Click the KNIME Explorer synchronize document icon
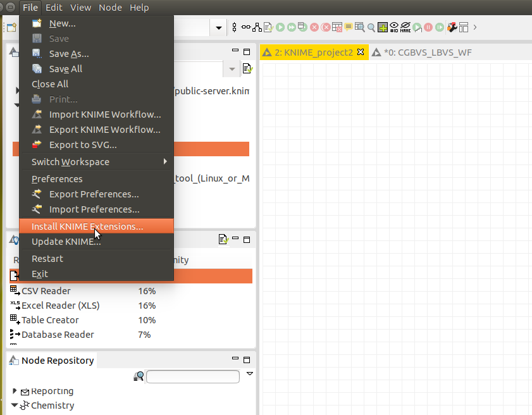Image resolution: width=532 pixels, height=415 pixels. [247, 68]
